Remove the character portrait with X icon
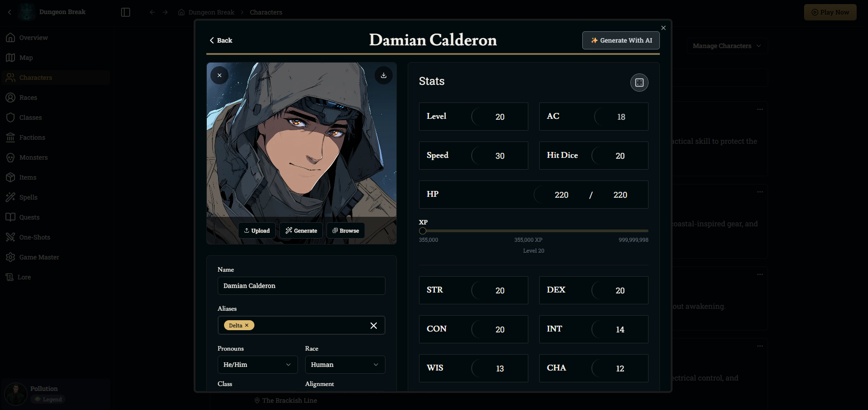868x410 pixels. 219,75
